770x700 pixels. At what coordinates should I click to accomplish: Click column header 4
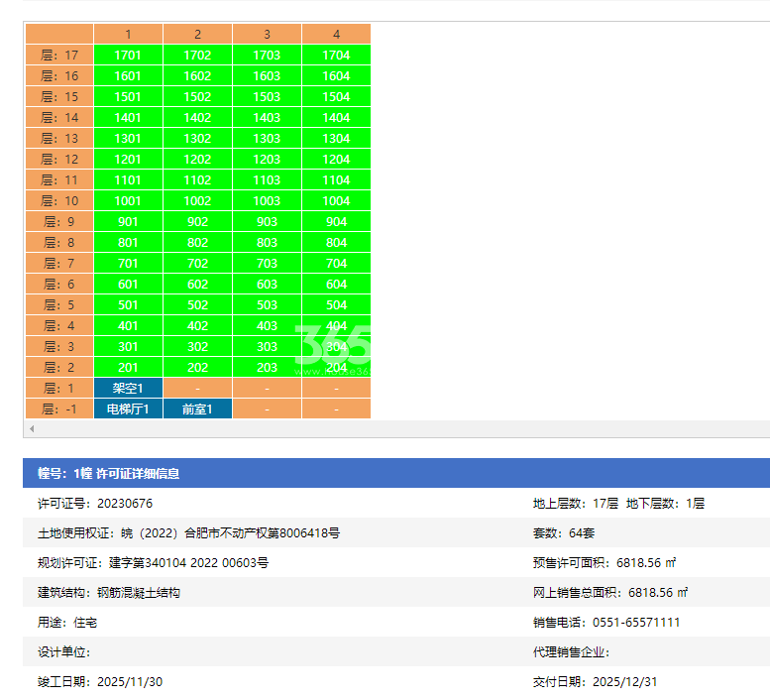coord(336,34)
